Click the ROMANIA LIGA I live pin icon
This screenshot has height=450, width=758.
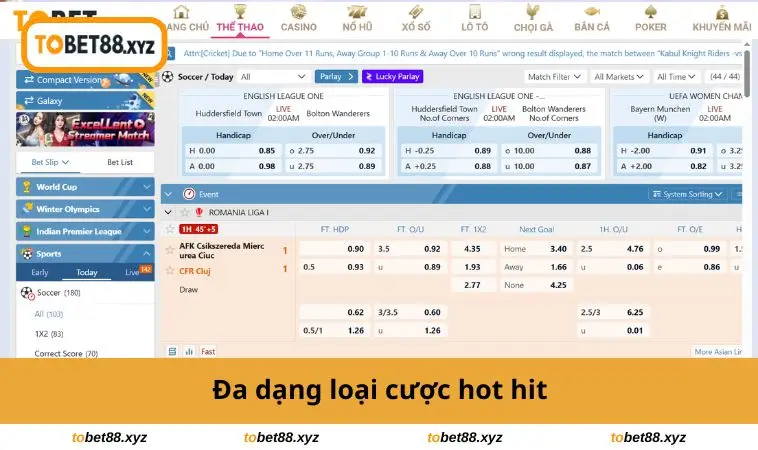pyautogui.click(x=199, y=212)
